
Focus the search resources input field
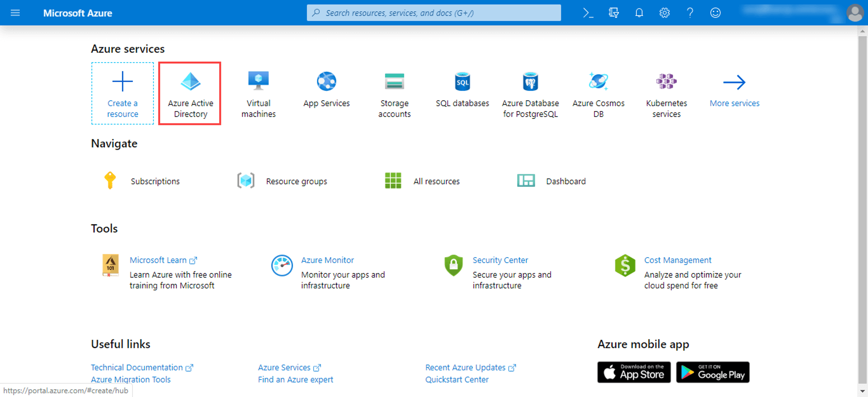click(434, 13)
